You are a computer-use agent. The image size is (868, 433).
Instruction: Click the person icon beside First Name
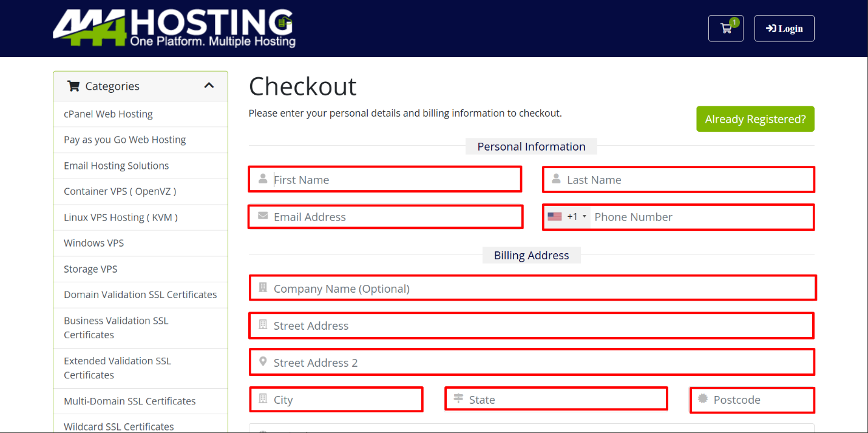click(263, 179)
